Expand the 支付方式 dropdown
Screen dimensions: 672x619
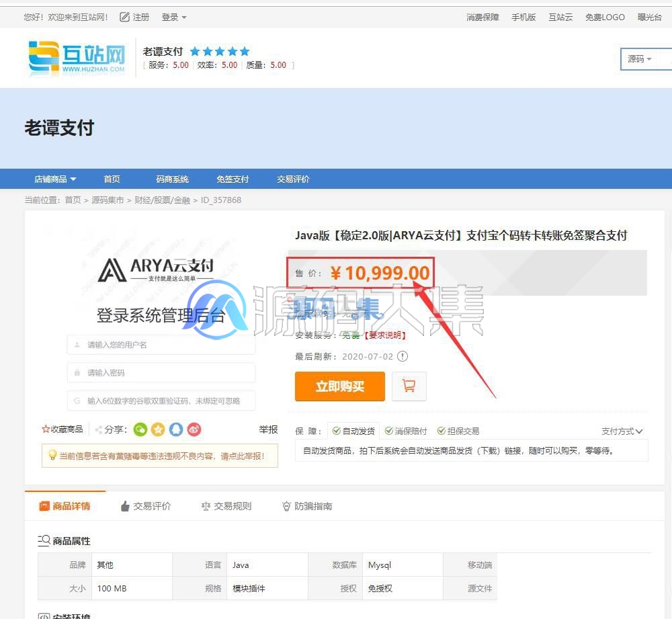coord(622,431)
